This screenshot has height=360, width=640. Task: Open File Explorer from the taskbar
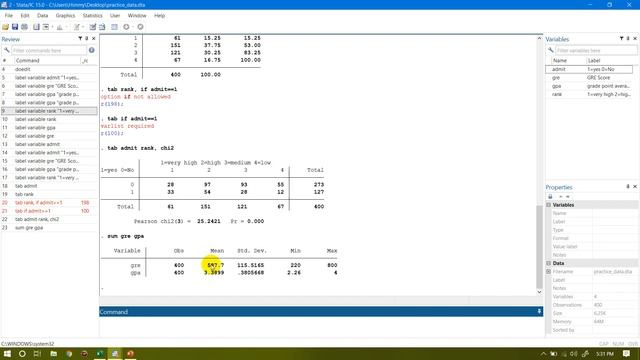[x=53, y=353]
